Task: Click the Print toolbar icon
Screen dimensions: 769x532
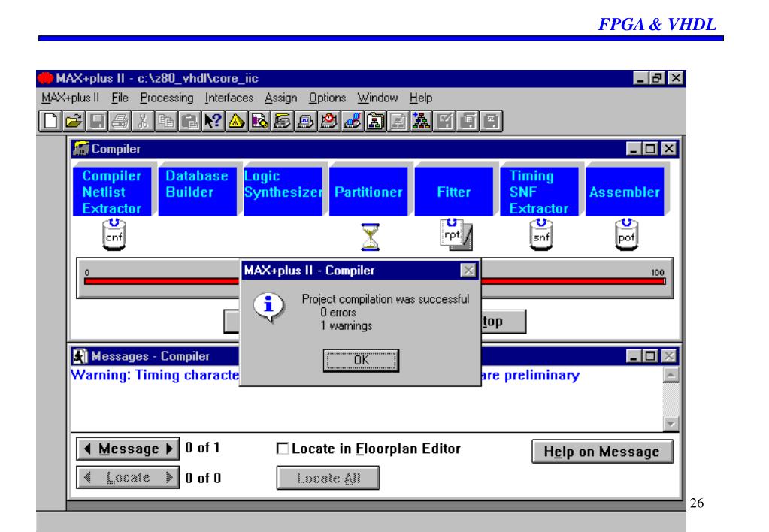Action: pyautogui.click(x=120, y=121)
